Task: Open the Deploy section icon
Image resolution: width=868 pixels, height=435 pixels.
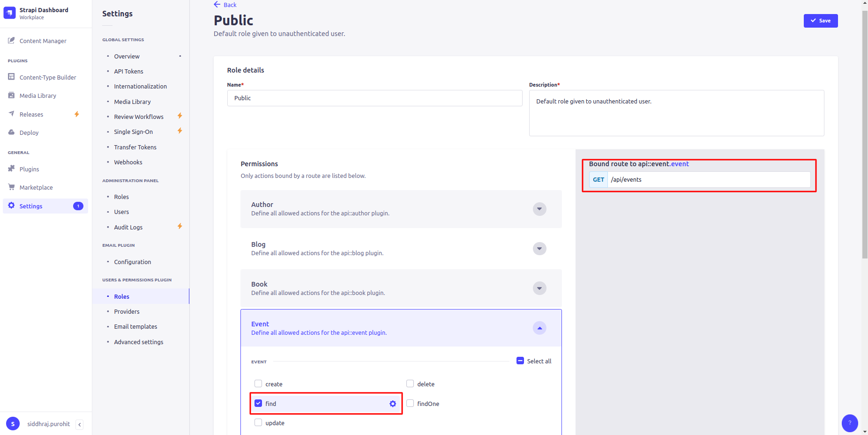Action: coord(11,132)
